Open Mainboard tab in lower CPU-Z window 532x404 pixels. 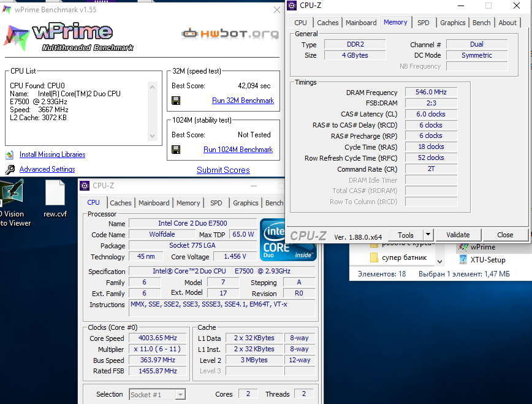(x=154, y=203)
